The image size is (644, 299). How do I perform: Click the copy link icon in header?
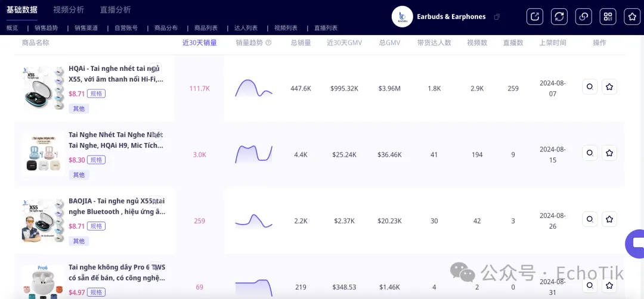tap(584, 16)
